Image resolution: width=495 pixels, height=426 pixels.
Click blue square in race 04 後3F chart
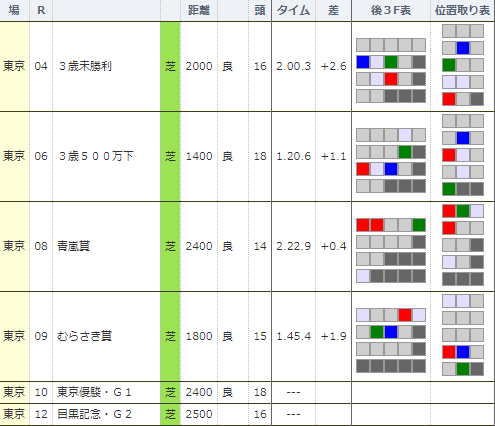pos(363,62)
